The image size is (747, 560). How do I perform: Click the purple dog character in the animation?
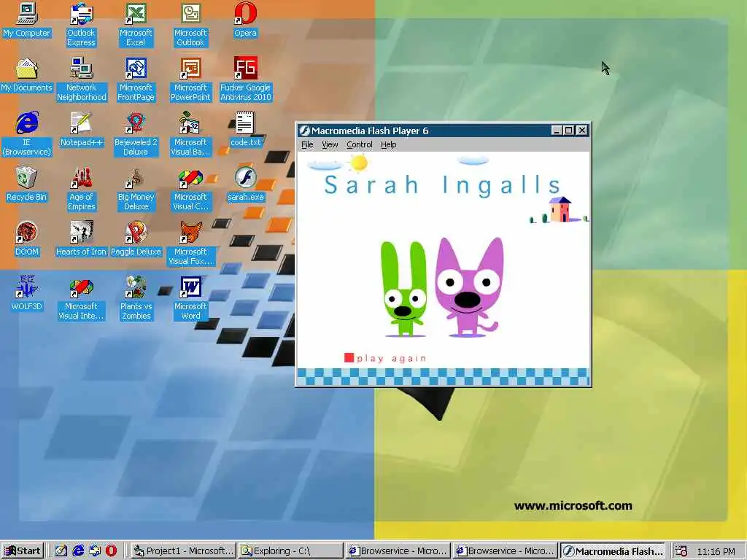coord(469,287)
